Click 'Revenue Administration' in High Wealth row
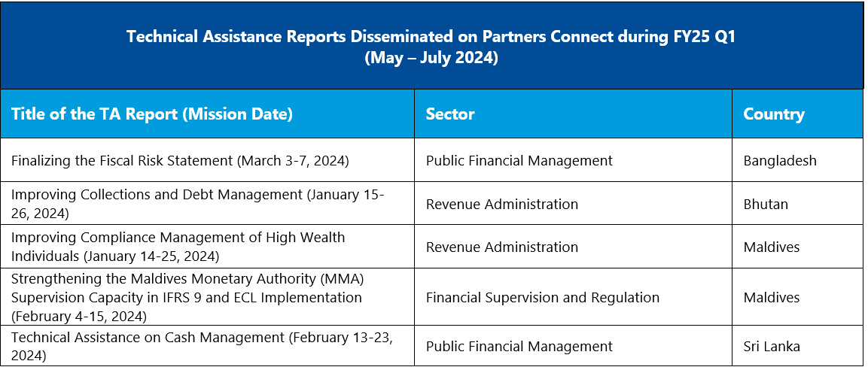868x370 pixels. [x=501, y=247]
